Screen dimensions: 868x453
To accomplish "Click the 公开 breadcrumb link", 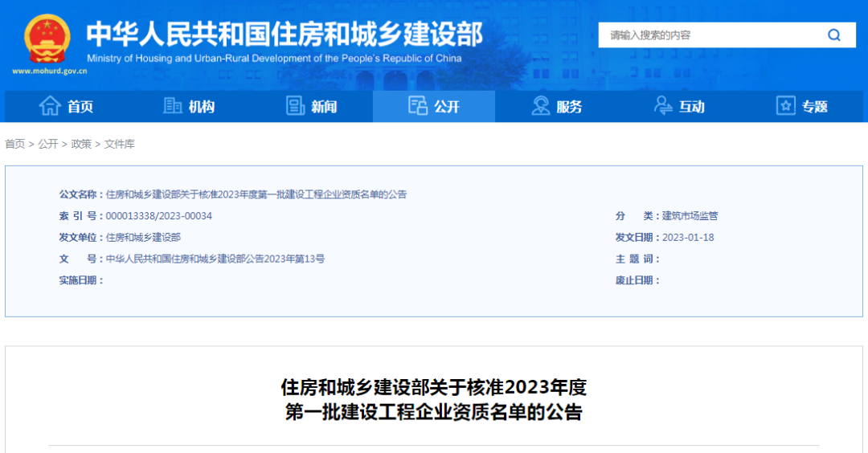I will (x=48, y=144).
